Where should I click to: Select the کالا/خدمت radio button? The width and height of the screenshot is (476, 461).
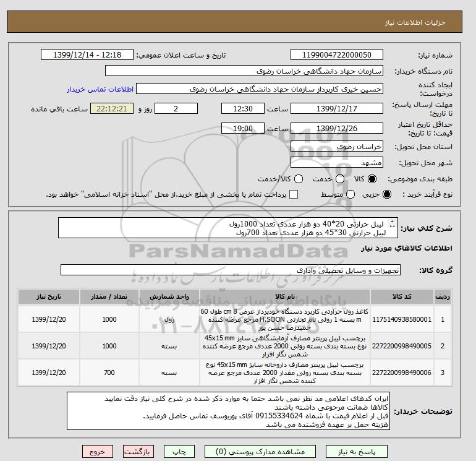(299, 179)
